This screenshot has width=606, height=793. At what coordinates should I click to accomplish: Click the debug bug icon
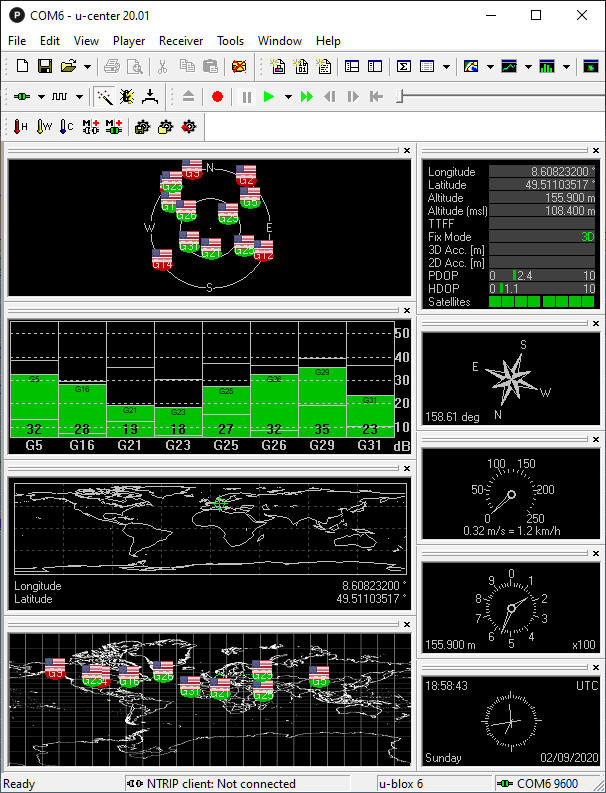[x=127, y=97]
